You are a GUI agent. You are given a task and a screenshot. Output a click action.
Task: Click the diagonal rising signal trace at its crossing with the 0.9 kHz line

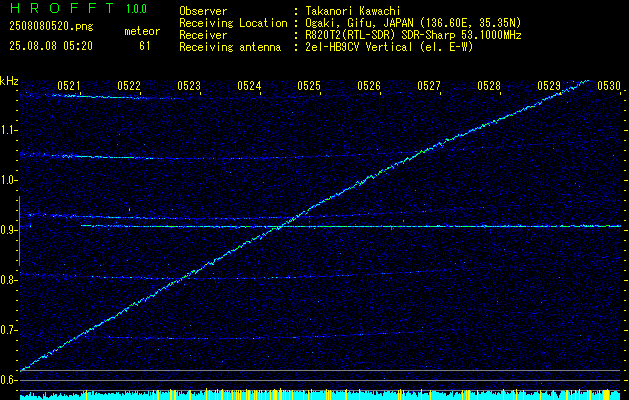(282, 227)
